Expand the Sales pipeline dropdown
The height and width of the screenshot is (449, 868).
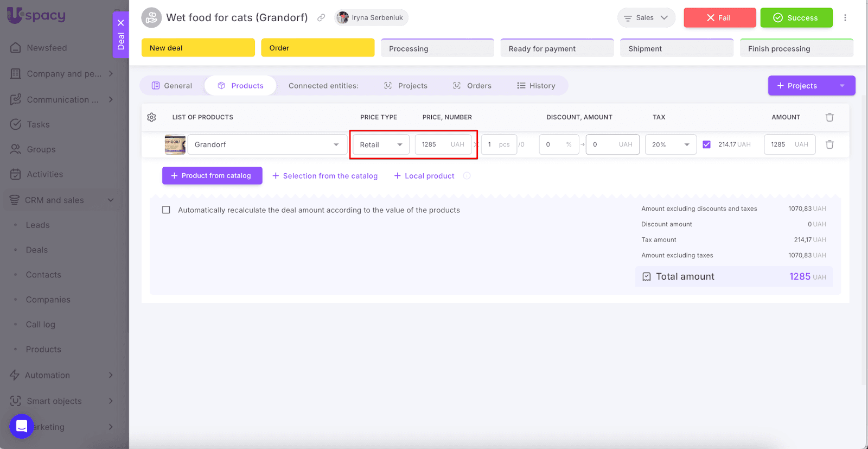[646, 18]
